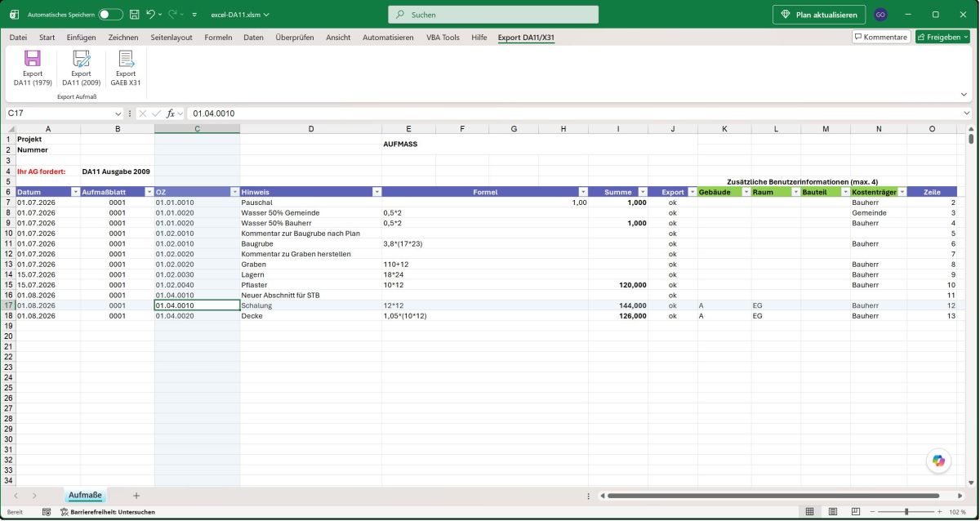Open Copilot floating icon
Image resolution: width=980 pixels, height=521 pixels.
[938, 461]
